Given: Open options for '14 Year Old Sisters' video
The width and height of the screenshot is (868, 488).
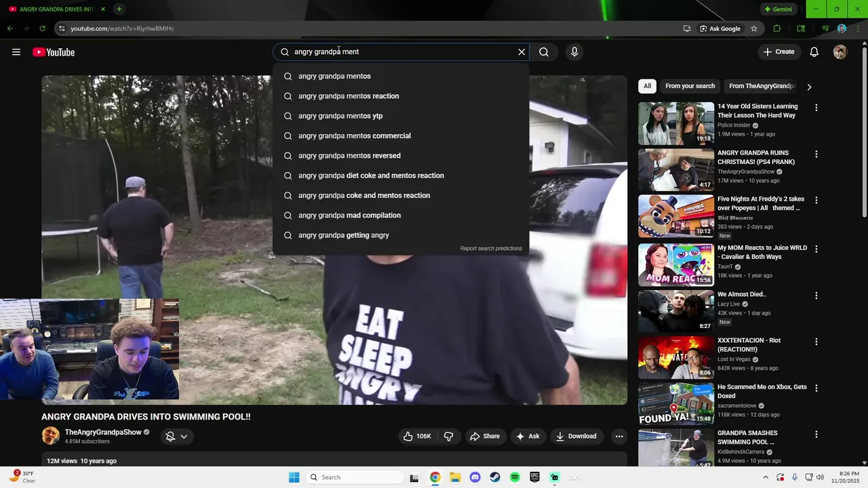Looking at the screenshot, I should click(x=816, y=108).
